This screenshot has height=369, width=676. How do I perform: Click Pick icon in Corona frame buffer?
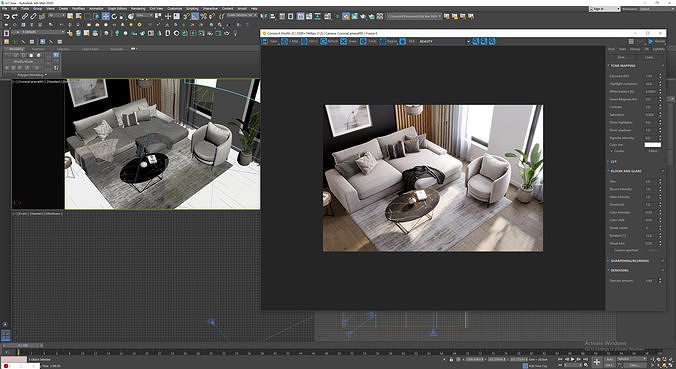(x=403, y=41)
